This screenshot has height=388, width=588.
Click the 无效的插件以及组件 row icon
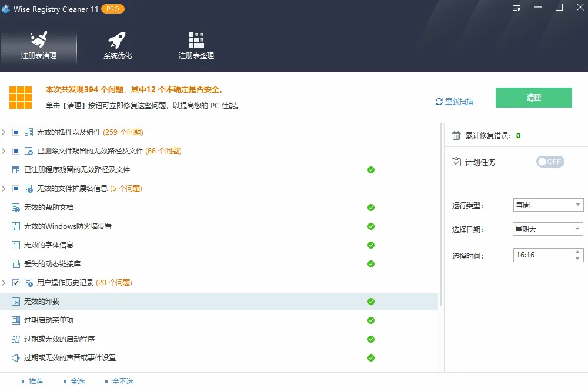(28, 132)
